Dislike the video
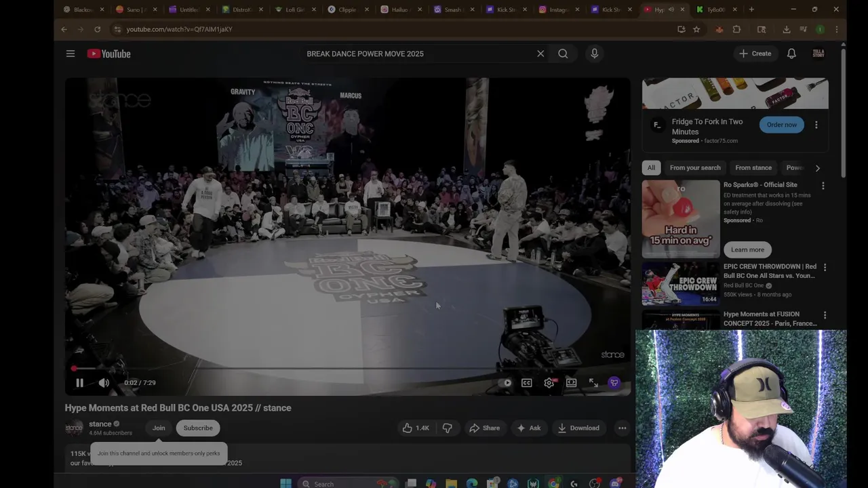 tap(448, 428)
